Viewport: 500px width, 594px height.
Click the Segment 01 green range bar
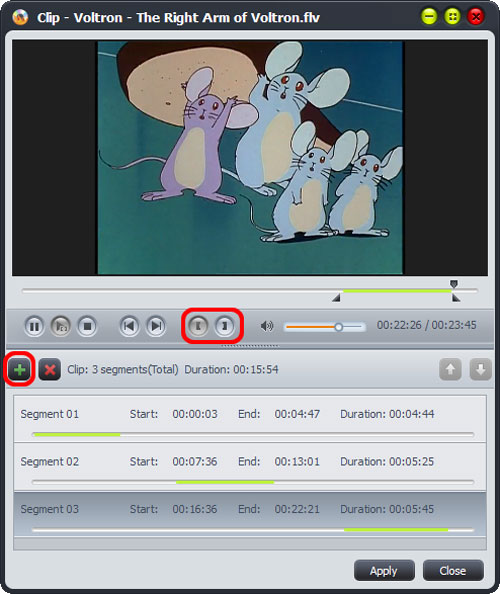point(77,435)
